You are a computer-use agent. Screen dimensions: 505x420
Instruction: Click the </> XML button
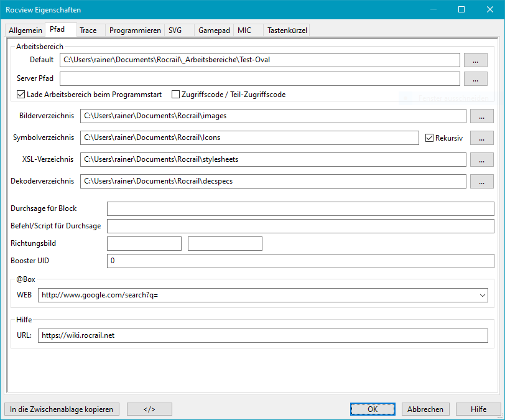[x=149, y=409]
